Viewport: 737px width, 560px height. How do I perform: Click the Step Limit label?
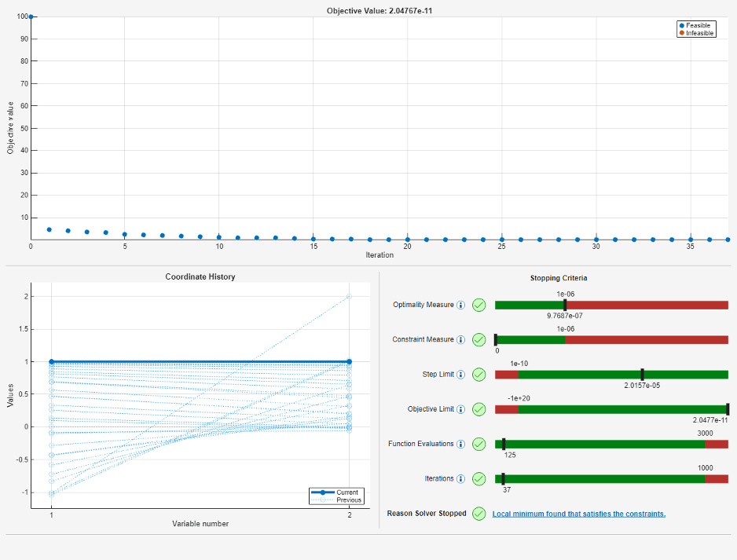click(438, 375)
